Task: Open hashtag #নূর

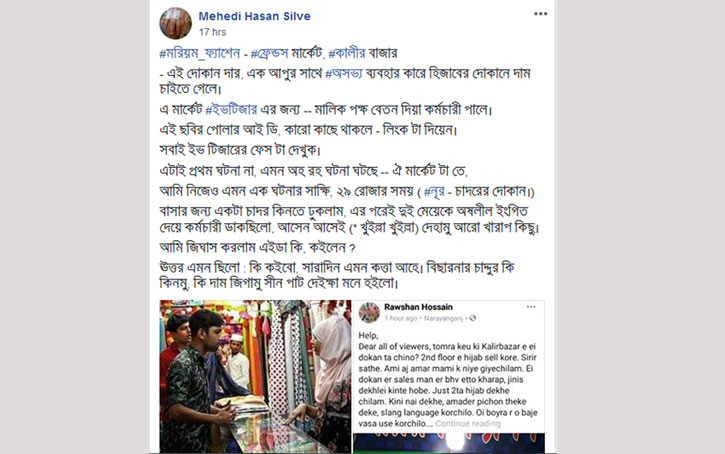Action: point(434,191)
